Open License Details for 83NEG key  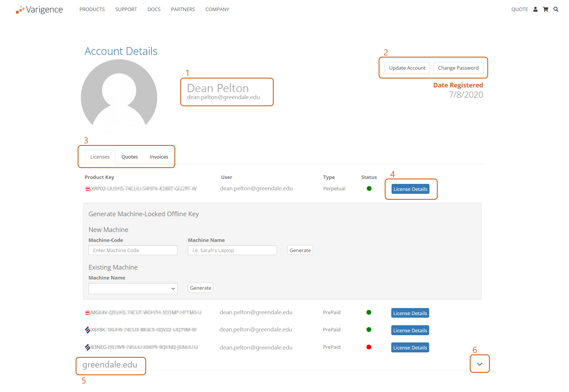410,347
